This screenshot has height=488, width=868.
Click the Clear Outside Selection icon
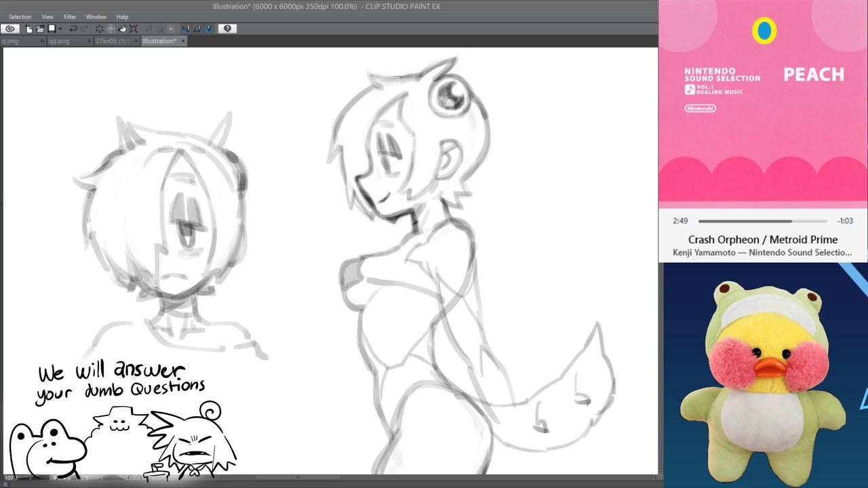click(111, 29)
